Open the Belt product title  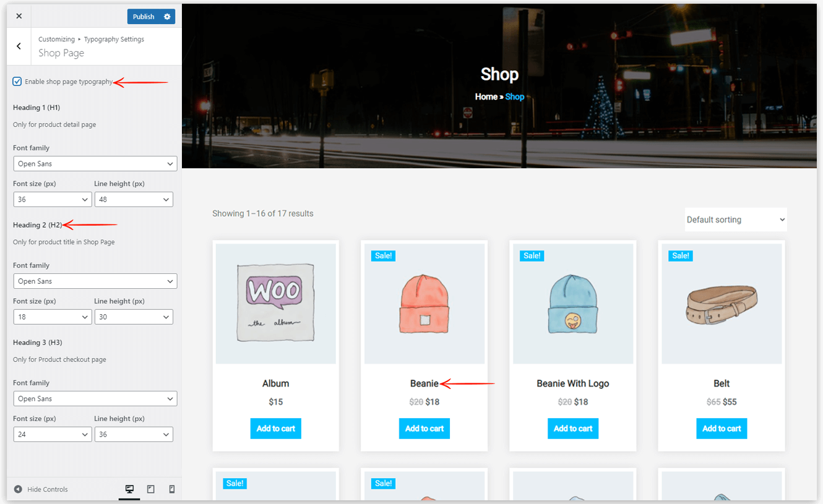point(722,383)
